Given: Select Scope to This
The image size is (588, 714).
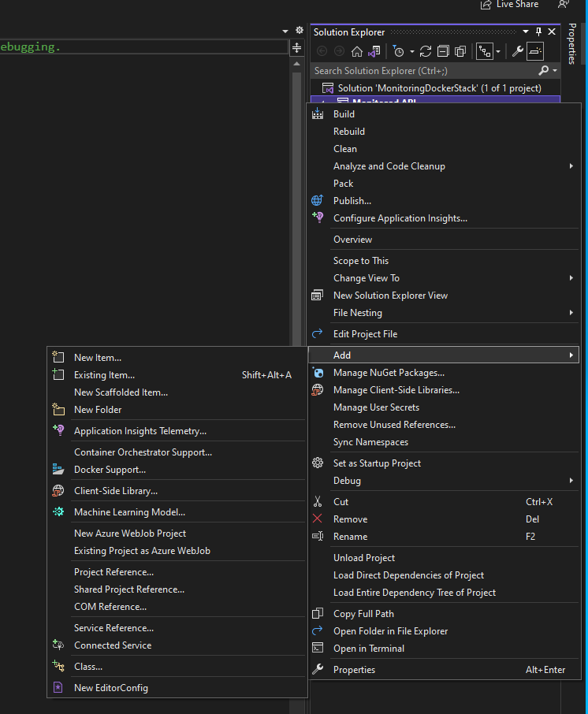Looking at the screenshot, I should (x=444, y=261).
